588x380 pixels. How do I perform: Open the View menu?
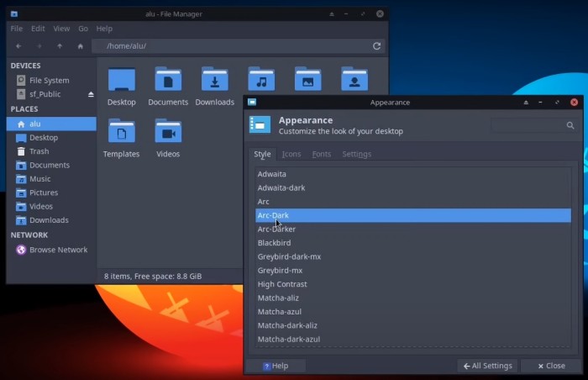tap(61, 29)
